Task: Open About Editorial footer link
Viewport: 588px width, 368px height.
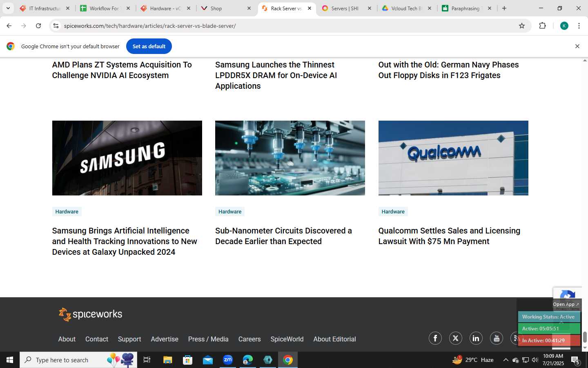Action: (x=335, y=339)
